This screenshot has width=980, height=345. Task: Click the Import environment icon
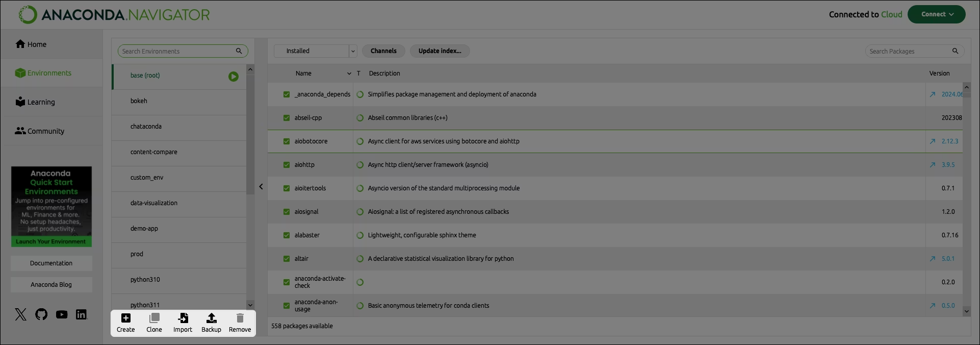(183, 318)
